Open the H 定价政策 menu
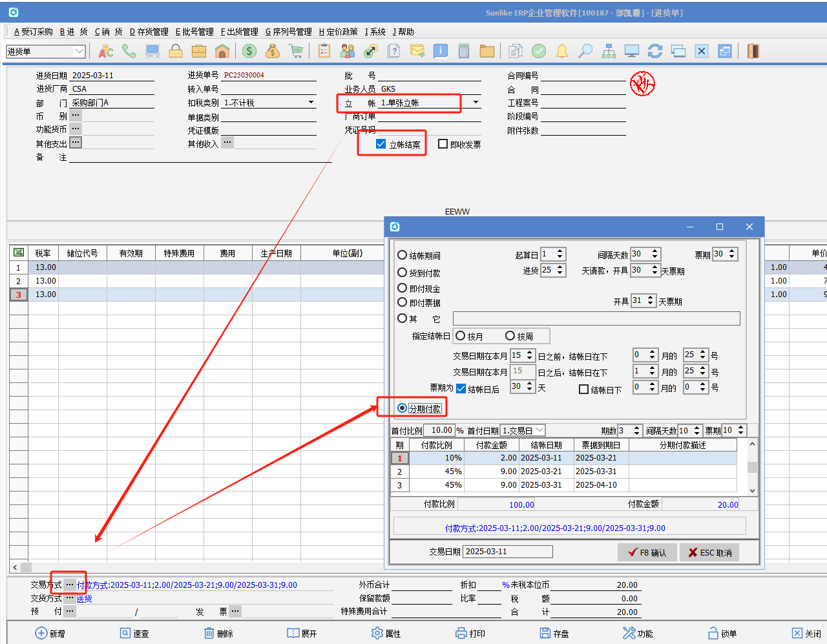Screen dimensions: 827x644 pos(338,32)
